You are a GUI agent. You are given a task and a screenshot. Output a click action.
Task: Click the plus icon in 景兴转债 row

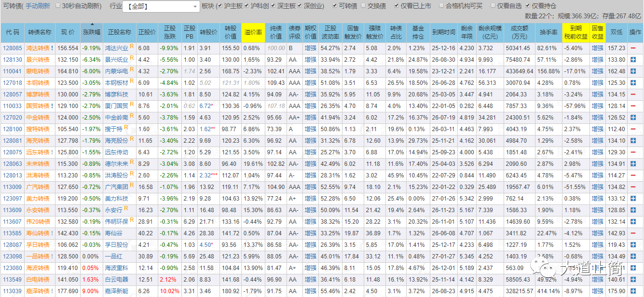tap(633, 60)
